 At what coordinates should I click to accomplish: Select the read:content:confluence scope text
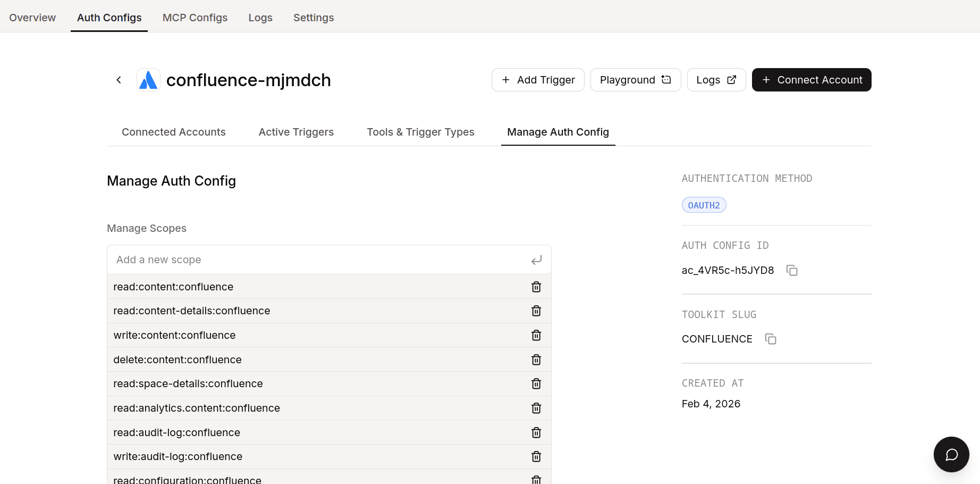point(173,287)
